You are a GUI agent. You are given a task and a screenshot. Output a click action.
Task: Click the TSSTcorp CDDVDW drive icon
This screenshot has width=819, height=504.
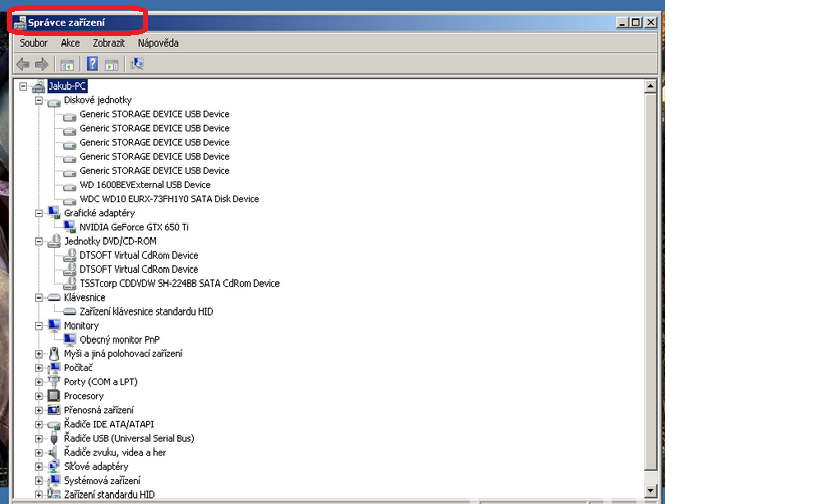click(x=69, y=283)
